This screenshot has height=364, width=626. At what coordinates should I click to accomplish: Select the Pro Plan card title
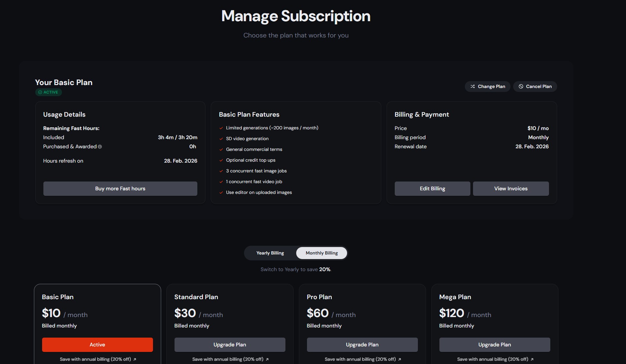319,297
